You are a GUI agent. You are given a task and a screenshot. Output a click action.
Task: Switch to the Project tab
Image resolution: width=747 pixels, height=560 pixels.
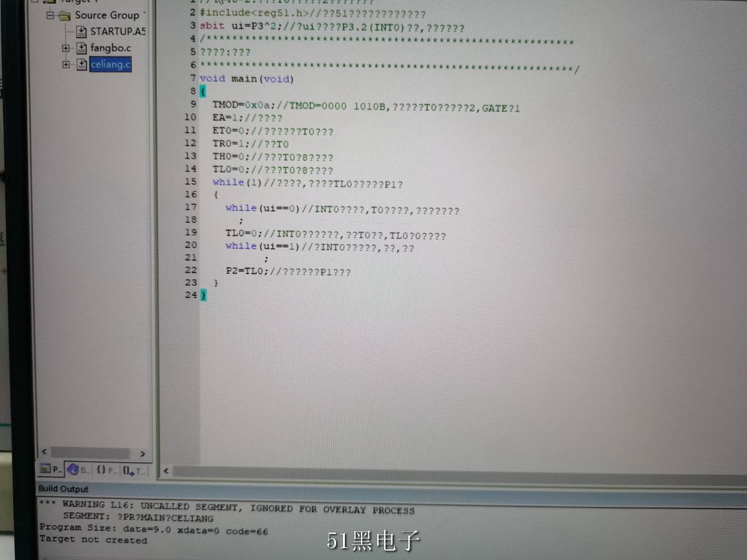tap(51, 469)
